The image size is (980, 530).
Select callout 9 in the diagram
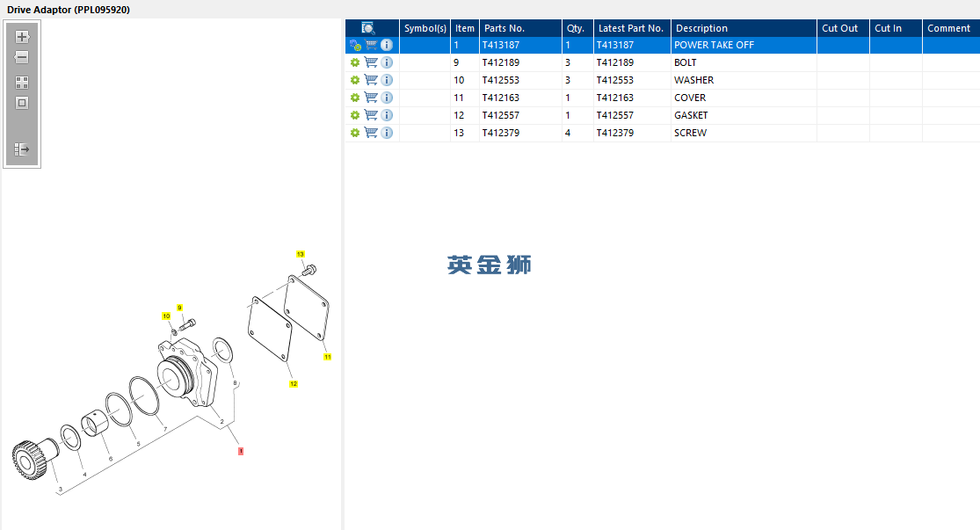click(179, 308)
